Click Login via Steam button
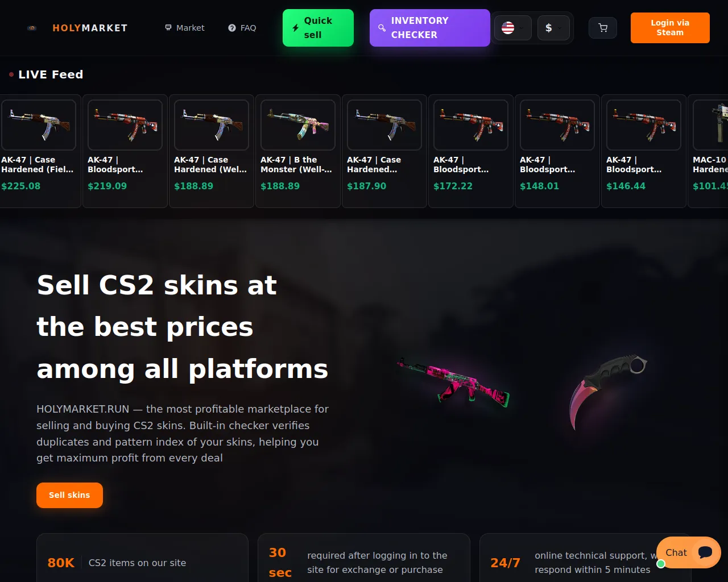Screen dimensions: 728x582 pyautogui.click(x=670, y=28)
